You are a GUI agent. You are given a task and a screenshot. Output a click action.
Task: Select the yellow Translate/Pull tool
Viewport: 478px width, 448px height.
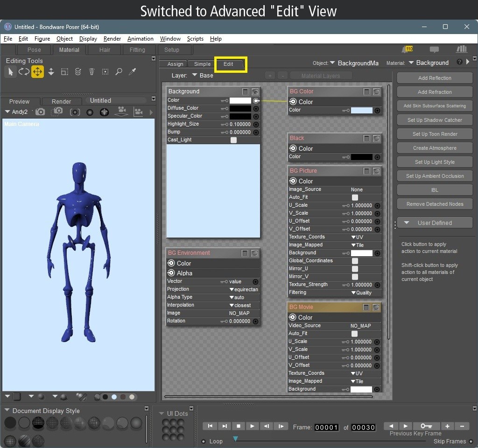37,72
